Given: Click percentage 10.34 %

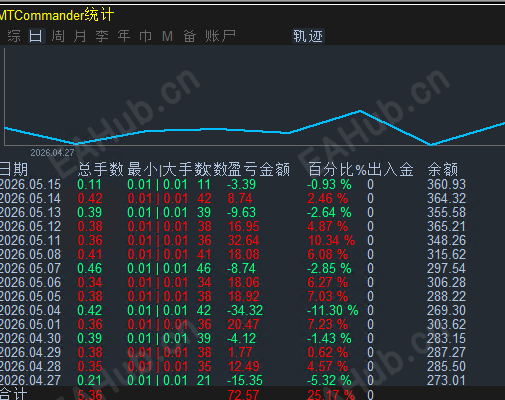Looking at the screenshot, I should click(331, 240).
